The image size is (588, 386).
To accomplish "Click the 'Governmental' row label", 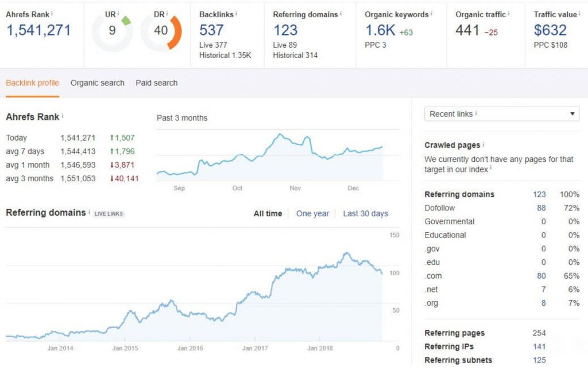I will coord(449,221).
